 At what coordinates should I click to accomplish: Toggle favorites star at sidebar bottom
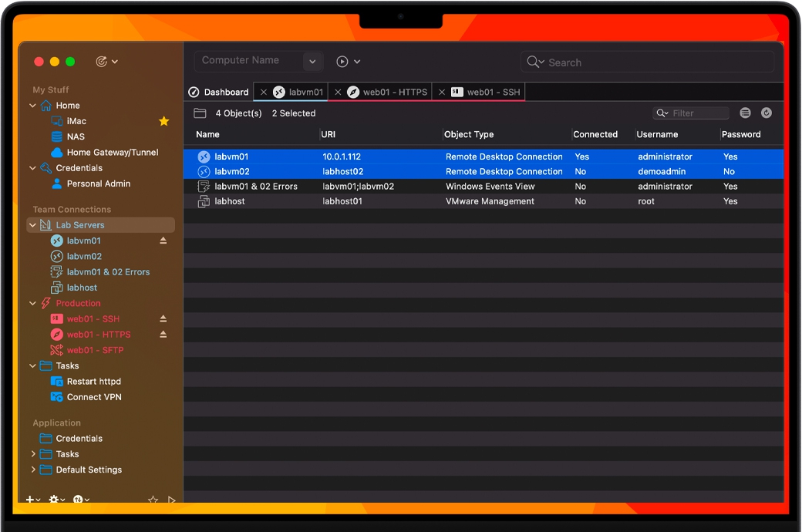click(153, 500)
